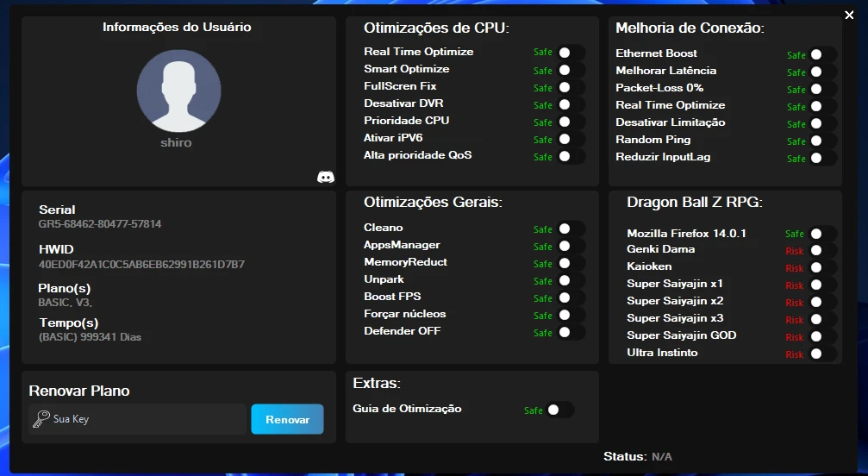Toggle Smart Optimize on

pos(570,70)
